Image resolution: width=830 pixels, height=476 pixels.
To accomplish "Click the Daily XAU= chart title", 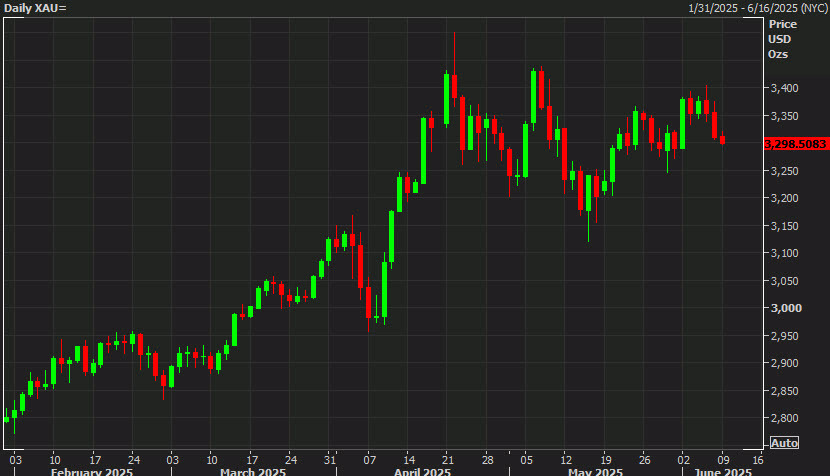I will pyautogui.click(x=35, y=8).
